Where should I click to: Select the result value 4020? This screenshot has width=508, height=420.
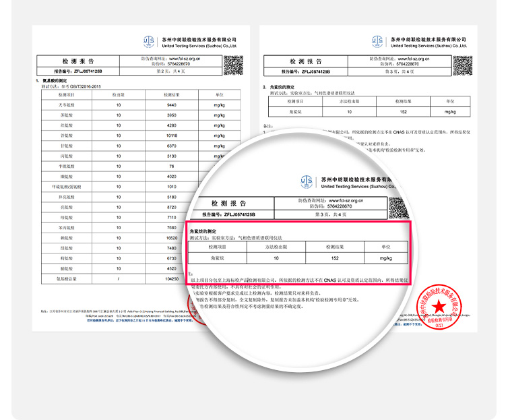click(172, 177)
